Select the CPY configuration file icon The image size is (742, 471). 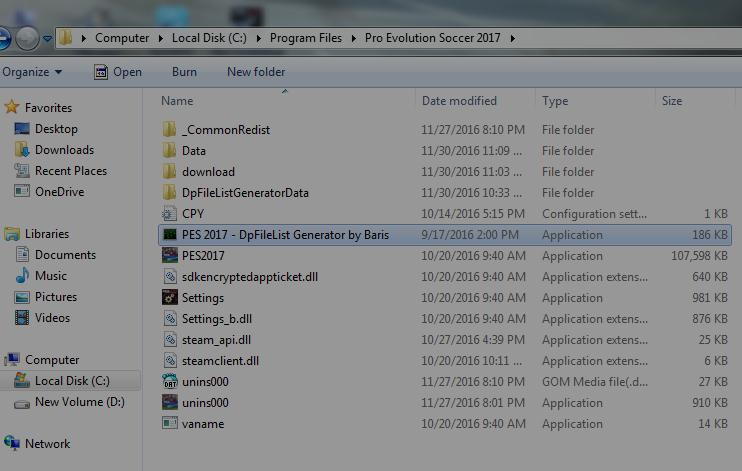169,213
